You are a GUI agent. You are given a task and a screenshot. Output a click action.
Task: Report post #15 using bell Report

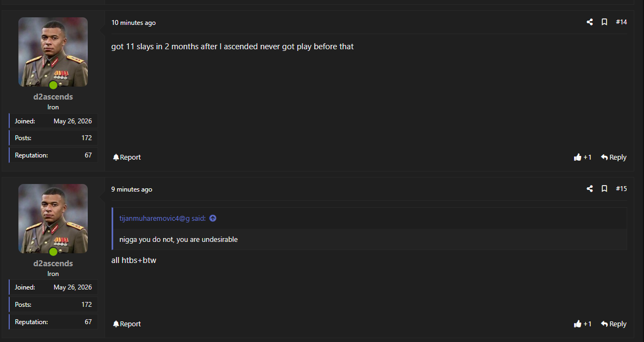click(127, 324)
